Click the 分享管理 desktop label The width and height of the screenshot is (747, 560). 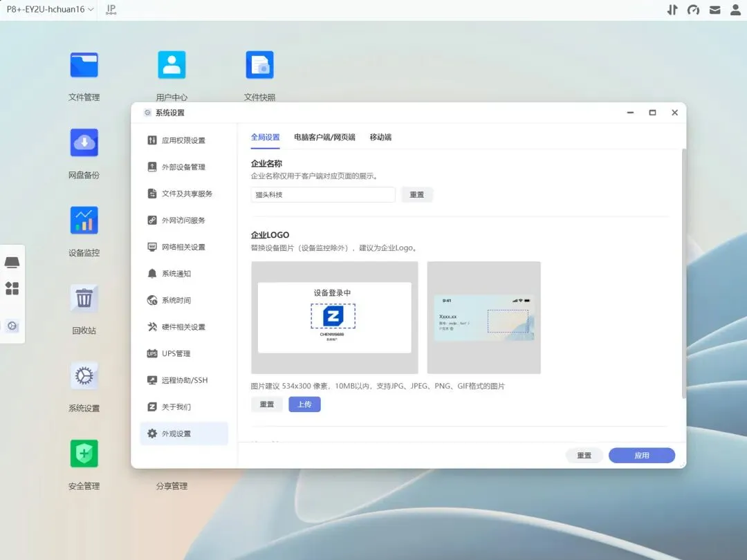point(172,486)
